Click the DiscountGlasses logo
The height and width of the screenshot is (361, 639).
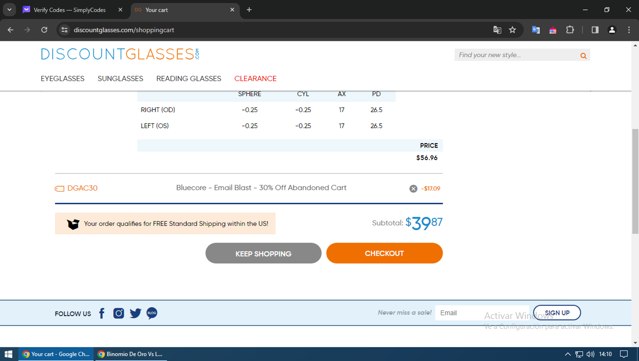[x=120, y=54]
